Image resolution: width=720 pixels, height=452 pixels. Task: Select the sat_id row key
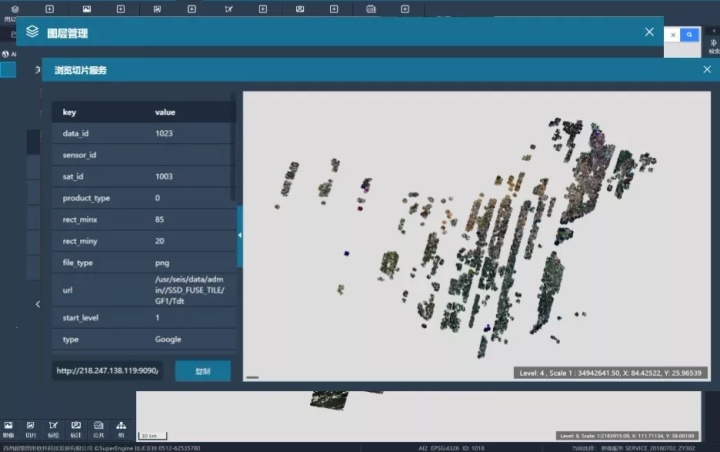click(x=73, y=176)
